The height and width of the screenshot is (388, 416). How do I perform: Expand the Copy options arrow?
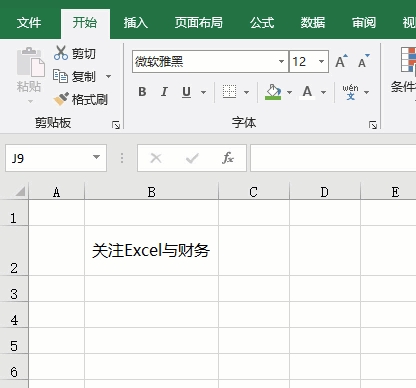108,76
